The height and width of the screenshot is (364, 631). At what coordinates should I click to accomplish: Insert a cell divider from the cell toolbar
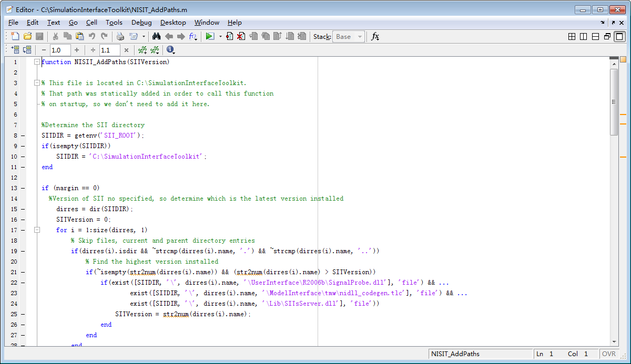pos(15,49)
